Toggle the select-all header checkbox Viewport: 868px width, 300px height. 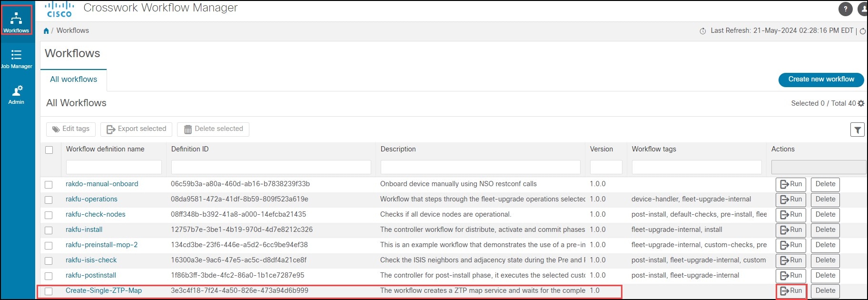pyautogui.click(x=49, y=150)
